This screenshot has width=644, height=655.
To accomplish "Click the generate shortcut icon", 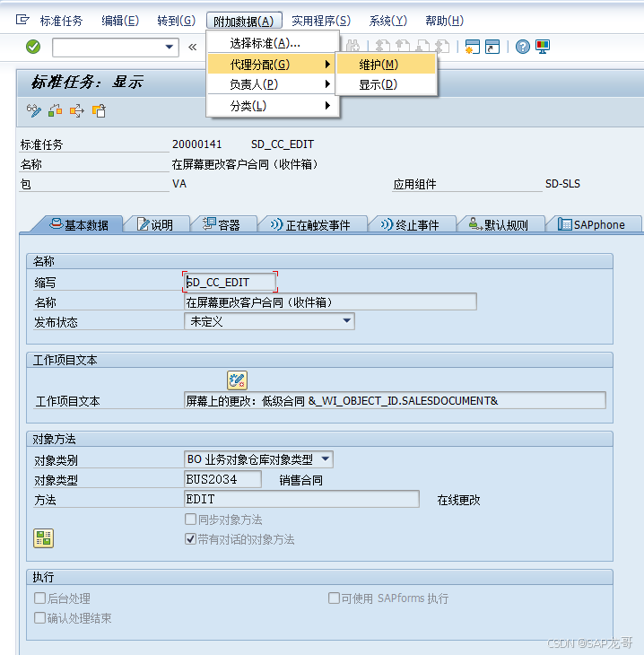I will (x=492, y=47).
